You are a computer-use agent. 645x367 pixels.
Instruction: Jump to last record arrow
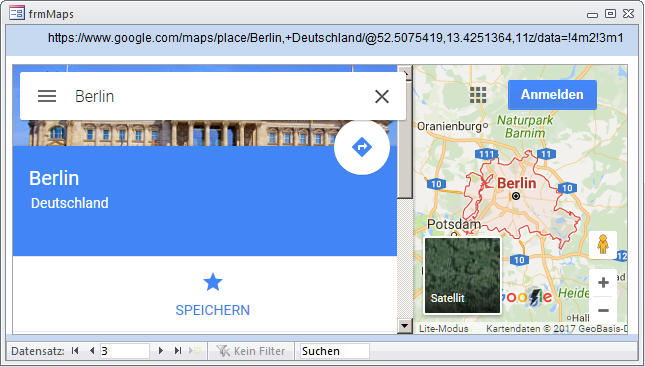coord(178,351)
